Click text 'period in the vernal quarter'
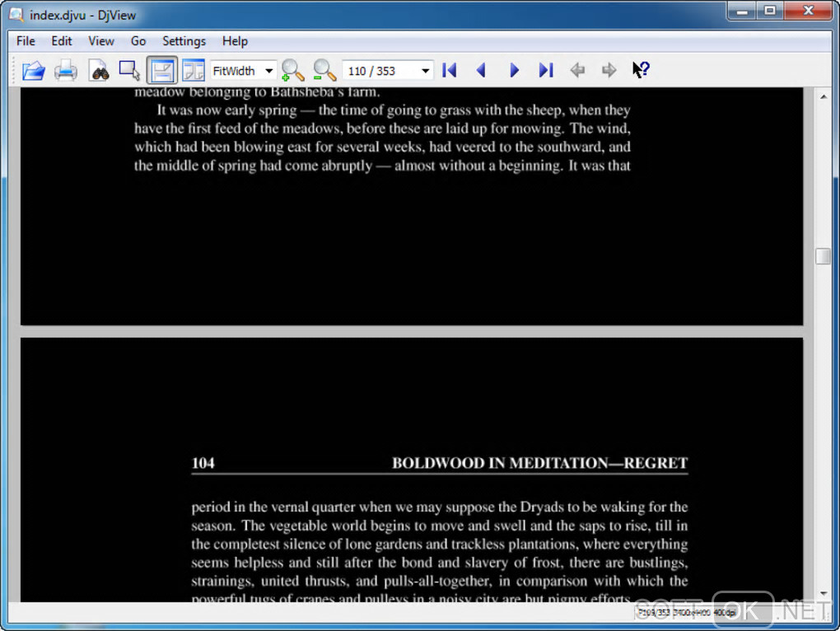The height and width of the screenshot is (631, 840). 273,507
